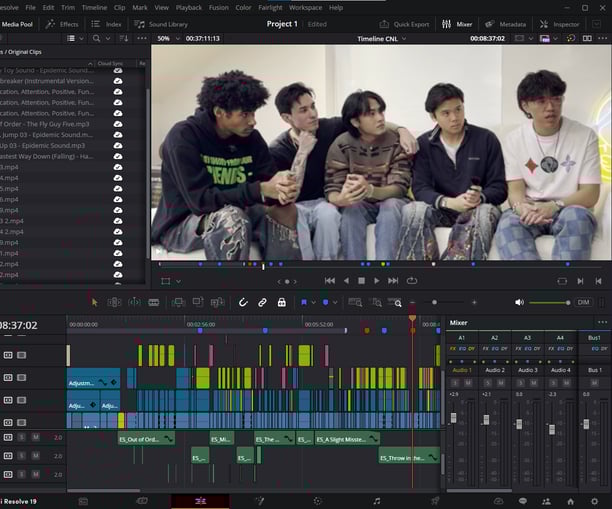Toggle timeline Snapping magnet icon
Screen dimensions: 612x509
coord(243,303)
